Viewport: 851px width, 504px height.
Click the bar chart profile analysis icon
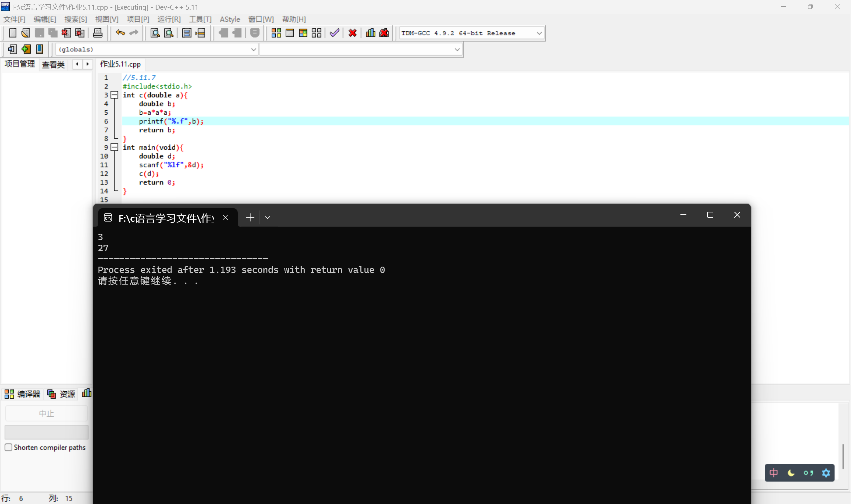tap(370, 33)
